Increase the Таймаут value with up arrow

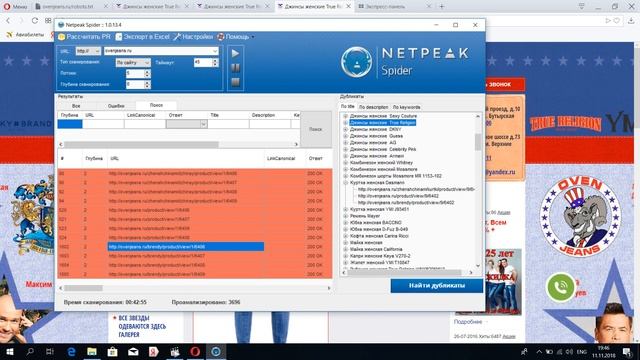[x=216, y=60]
